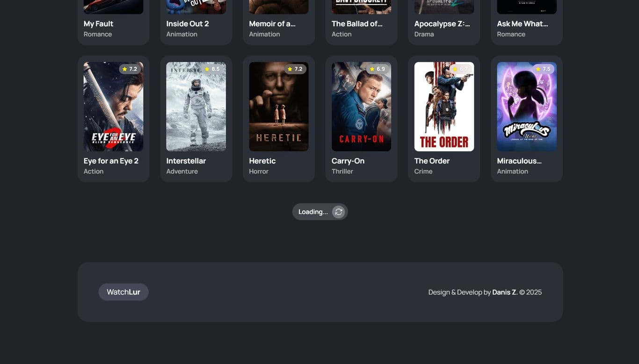Click the refresh icon beside Loading
This screenshot has height=364, width=639.
coord(339,212)
